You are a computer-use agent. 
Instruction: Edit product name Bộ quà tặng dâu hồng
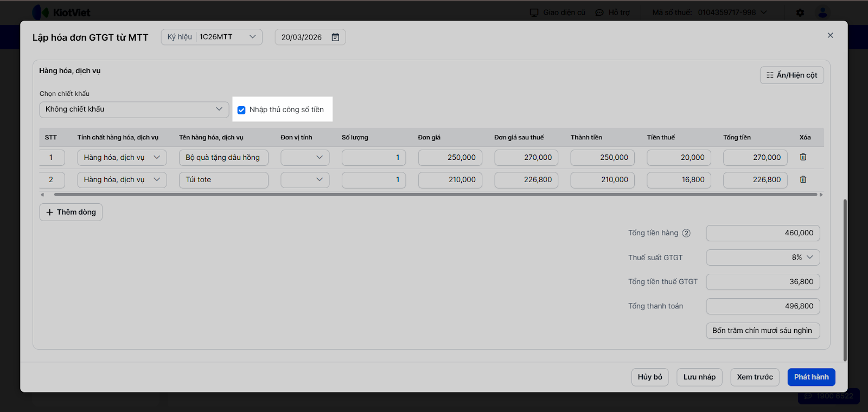[224, 158]
